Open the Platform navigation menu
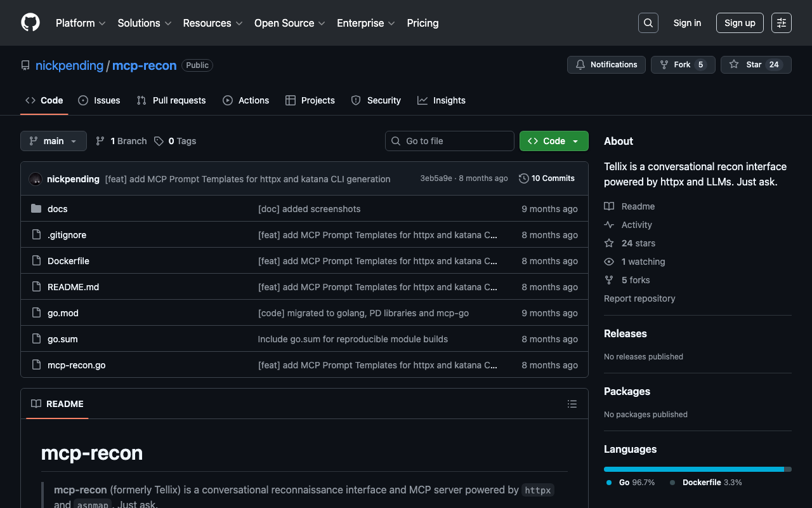The height and width of the screenshot is (508, 812). (x=81, y=23)
